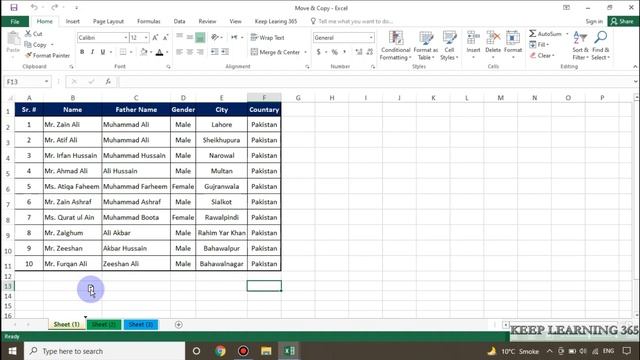Switch to the Formulas tab
Screen dimensions: 640x360
click(149, 21)
